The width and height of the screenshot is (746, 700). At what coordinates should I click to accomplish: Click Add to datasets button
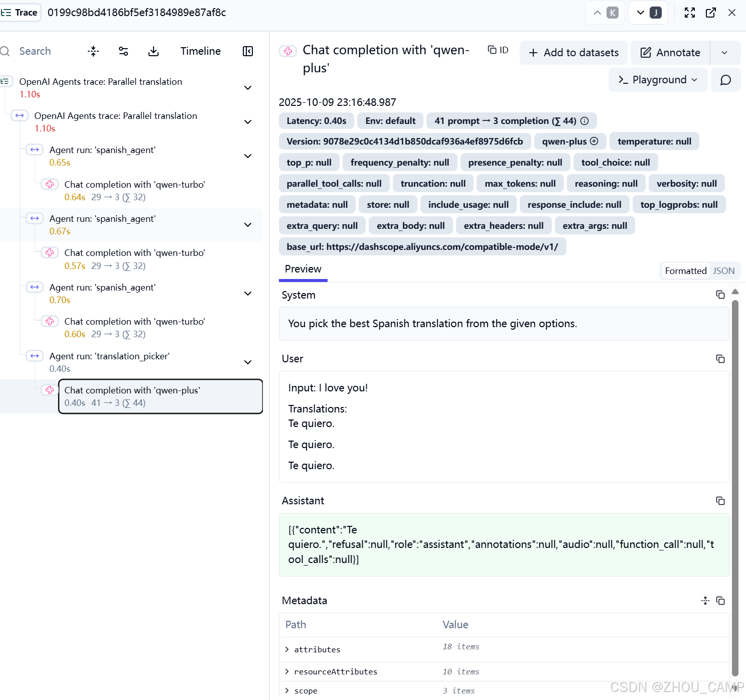[574, 53]
